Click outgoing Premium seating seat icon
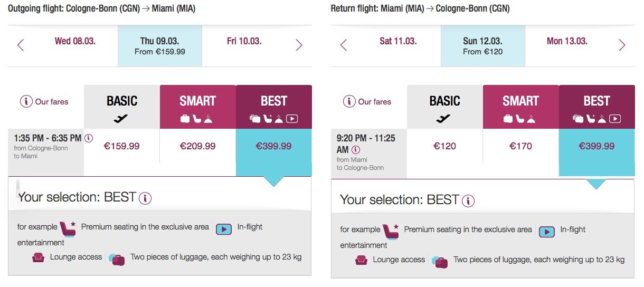644x287 pixels. tap(68, 228)
